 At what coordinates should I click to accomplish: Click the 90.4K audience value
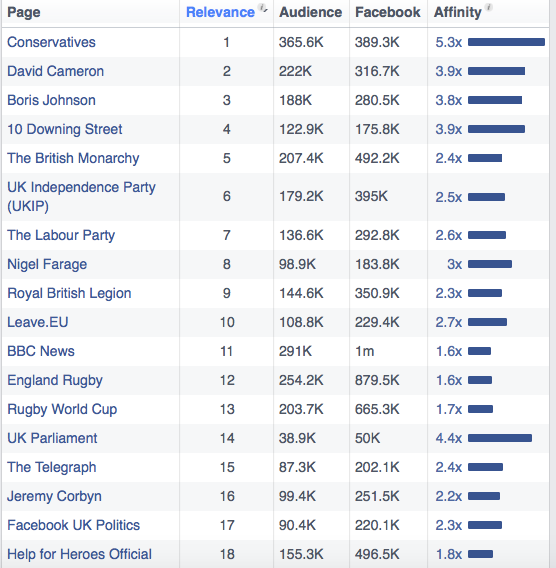tap(297, 525)
